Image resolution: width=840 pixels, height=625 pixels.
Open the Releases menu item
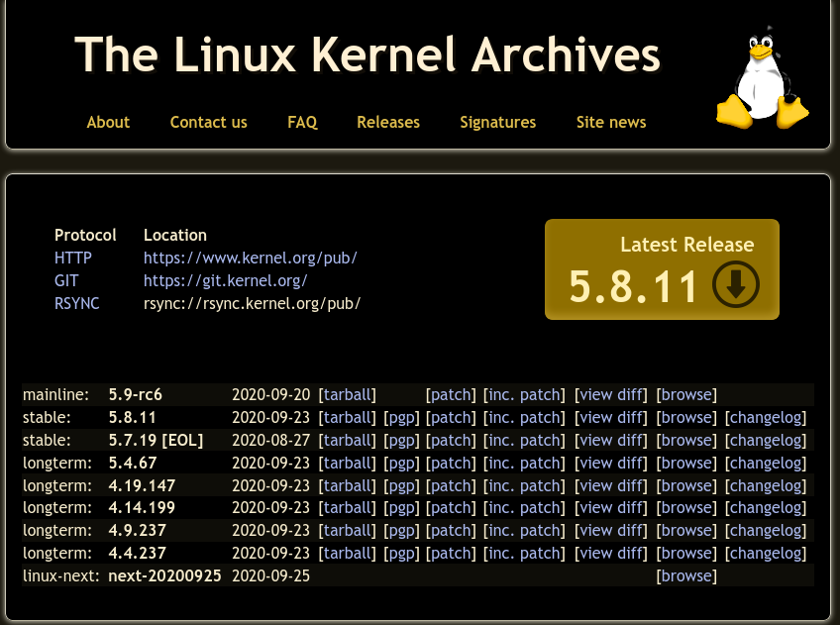tap(388, 122)
